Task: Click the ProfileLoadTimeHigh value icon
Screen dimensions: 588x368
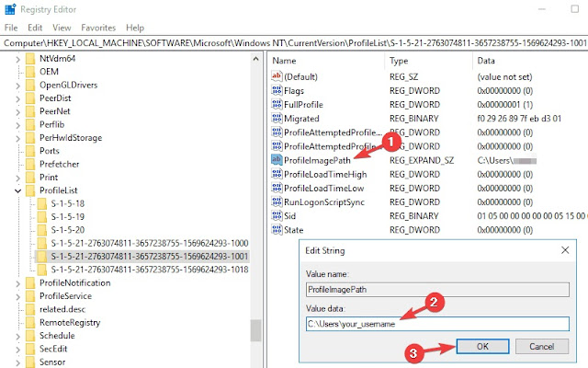Action: pyautogui.click(x=277, y=174)
